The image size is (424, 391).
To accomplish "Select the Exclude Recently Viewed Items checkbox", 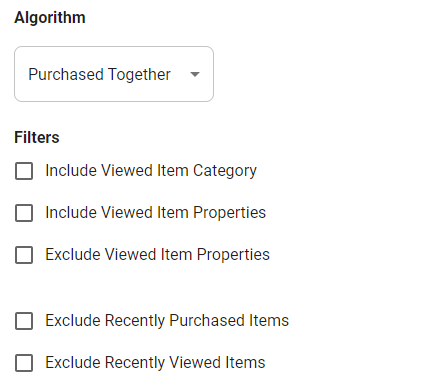I will coord(24,363).
